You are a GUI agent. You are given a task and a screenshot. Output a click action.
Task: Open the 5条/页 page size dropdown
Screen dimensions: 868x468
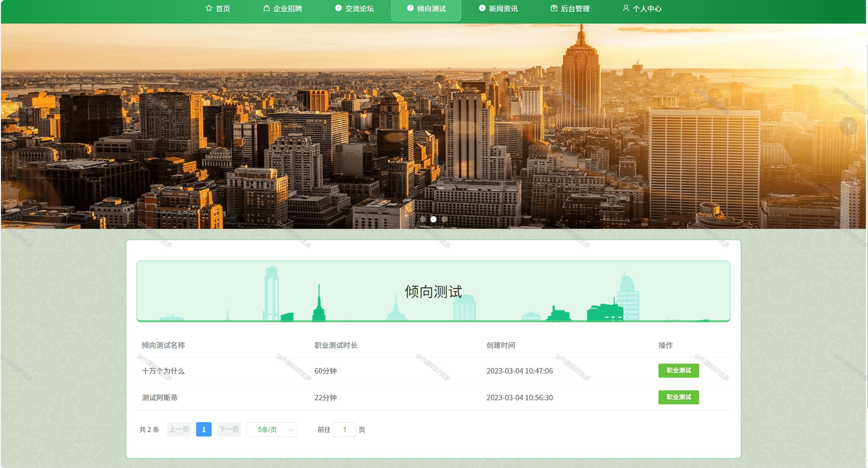click(x=272, y=430)
